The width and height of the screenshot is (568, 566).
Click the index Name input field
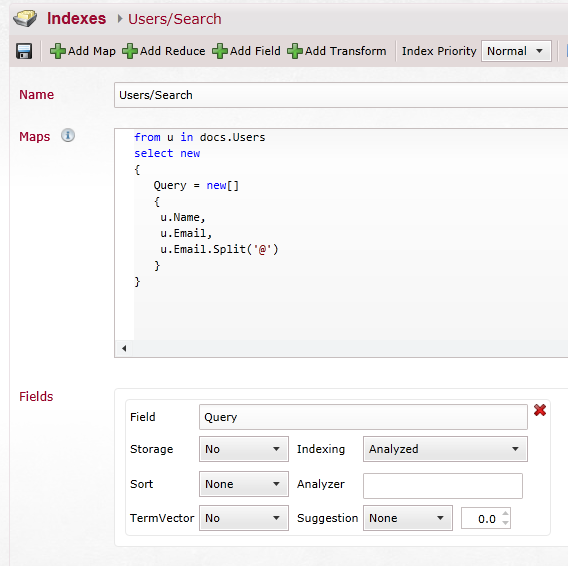pos(341,95)
